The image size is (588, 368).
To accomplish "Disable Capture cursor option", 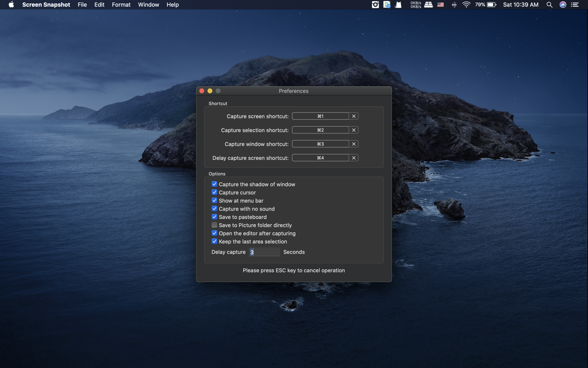I will click(214, 192).
